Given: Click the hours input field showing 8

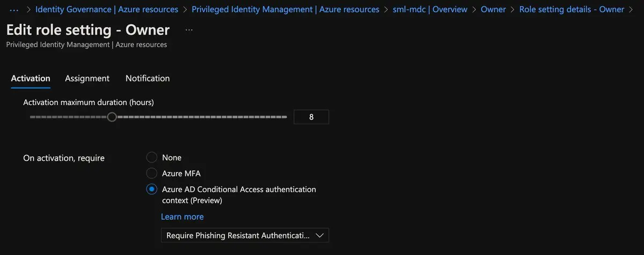Looking at the screenshot, I should [x=311, y=117].
